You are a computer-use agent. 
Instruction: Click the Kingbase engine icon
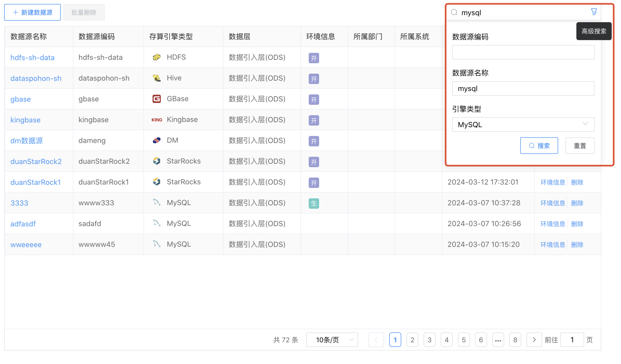tap(157, 119)
